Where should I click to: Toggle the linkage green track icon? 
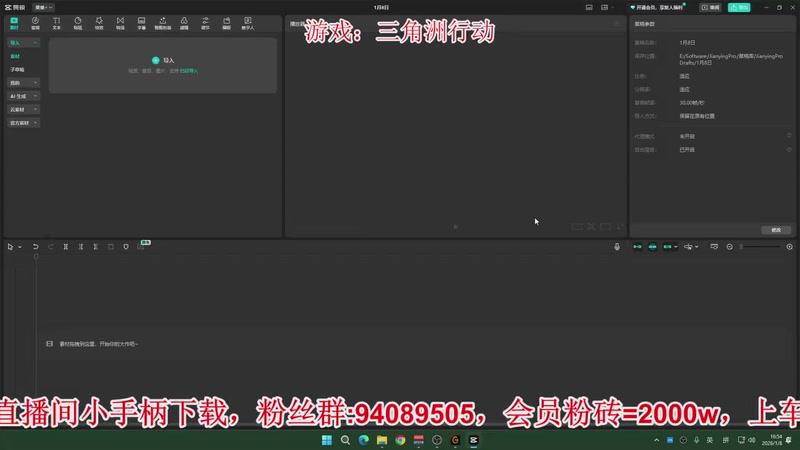tap(667, 247)
